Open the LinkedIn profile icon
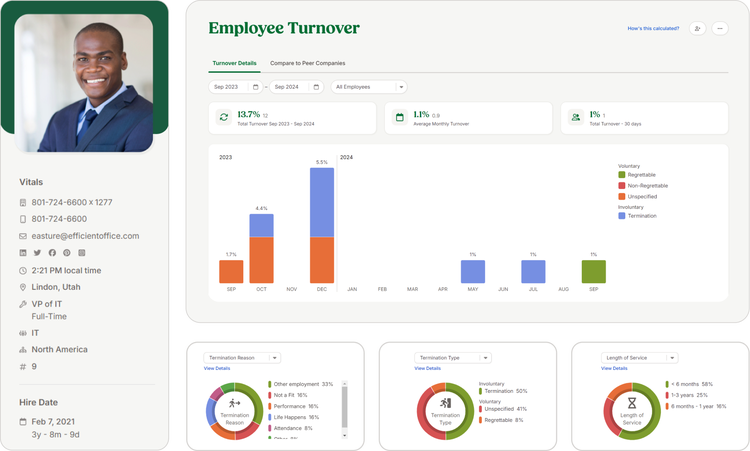 [23, 253]
